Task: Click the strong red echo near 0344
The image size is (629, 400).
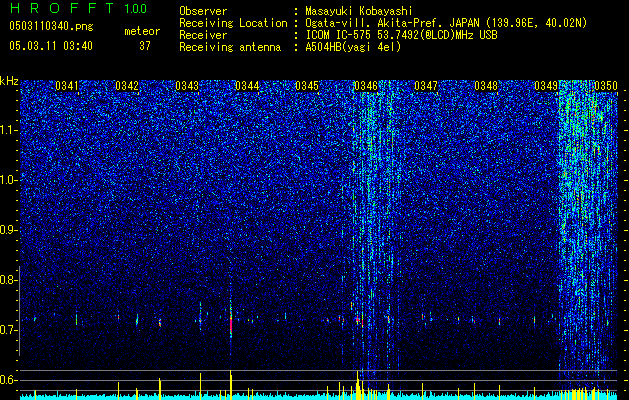Action: 231,324
